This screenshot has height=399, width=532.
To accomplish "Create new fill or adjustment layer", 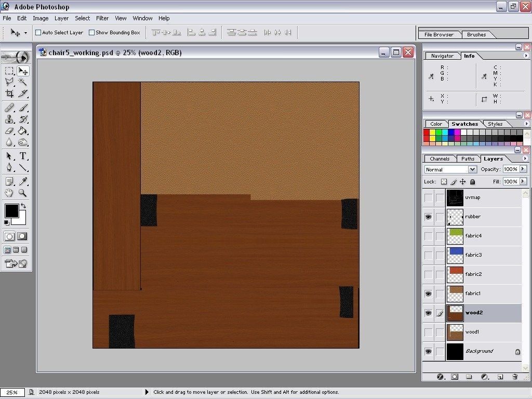I will click(485, 377).
